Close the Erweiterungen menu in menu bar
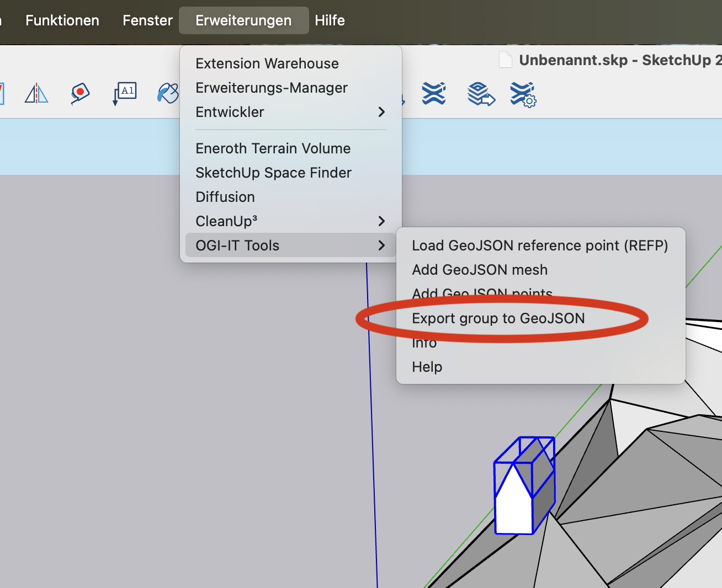Screen dimensions: 722x588 coord(243,20)
